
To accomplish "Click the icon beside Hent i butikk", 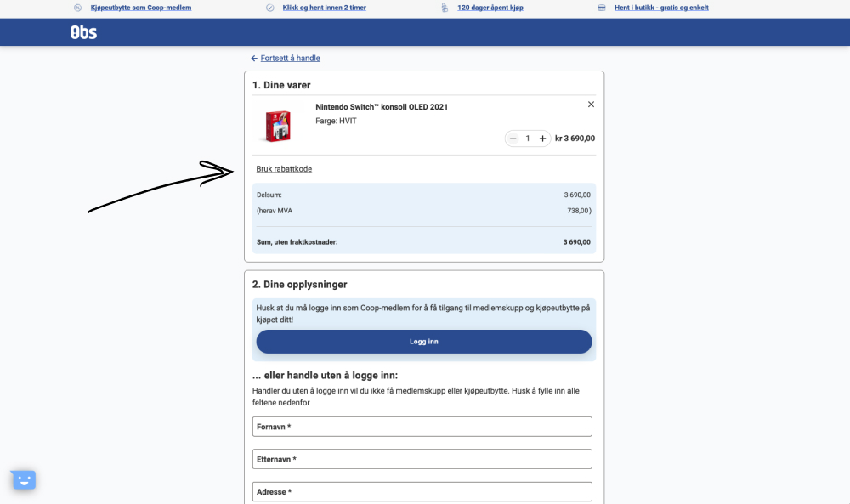I will [x=602, y=8].
